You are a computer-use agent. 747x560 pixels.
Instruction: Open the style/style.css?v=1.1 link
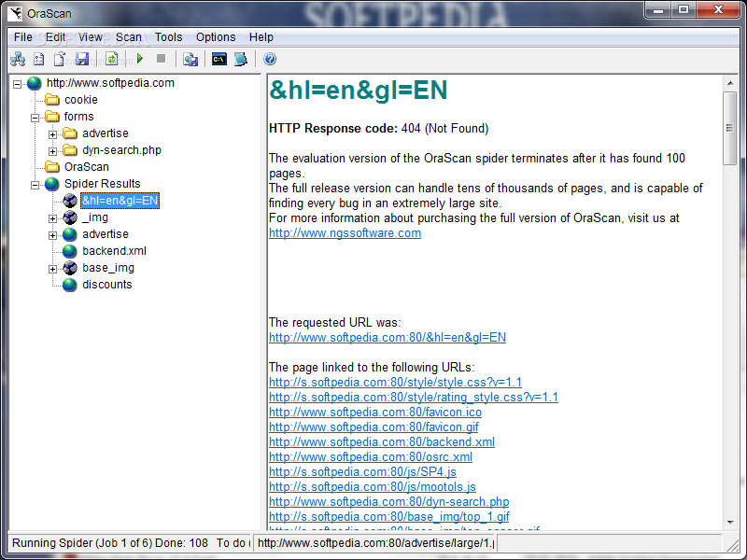coord(395,383)
